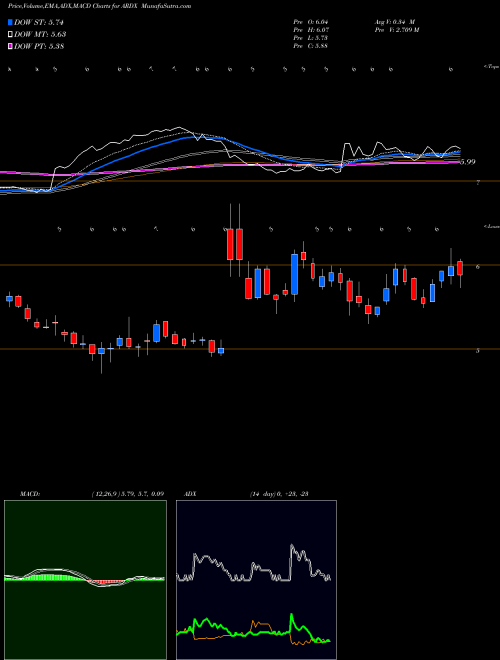Click the magenta DOW PT legend swatch
Viewport: 500px width, 660px height.
coord(11,46)
